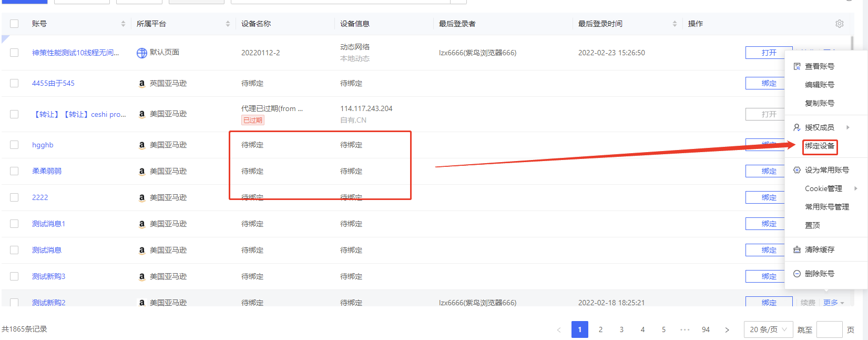Choose 清除缓存 menu option
The image size is (868, 340).
[x=819, y=249]
